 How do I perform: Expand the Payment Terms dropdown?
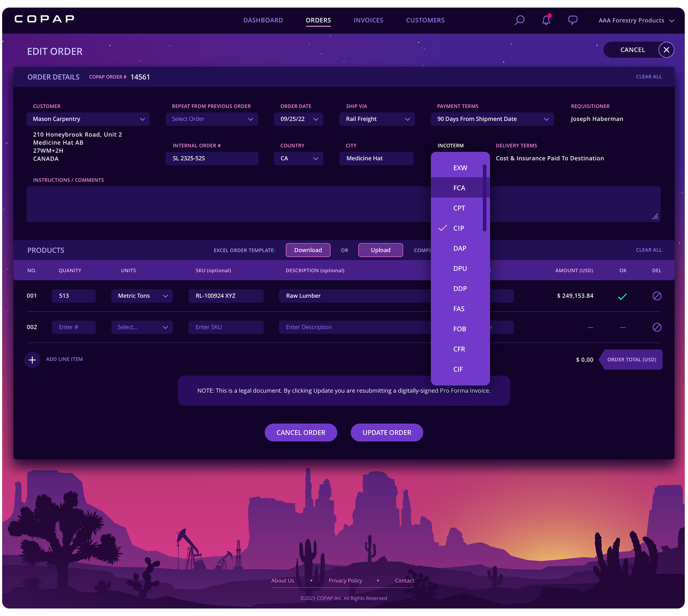pos(492,119)
